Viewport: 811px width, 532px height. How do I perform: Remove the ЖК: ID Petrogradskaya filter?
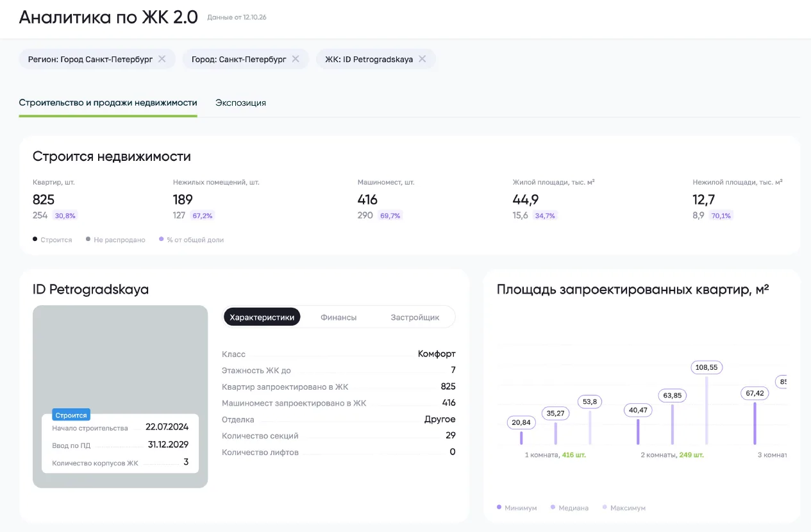422,59
